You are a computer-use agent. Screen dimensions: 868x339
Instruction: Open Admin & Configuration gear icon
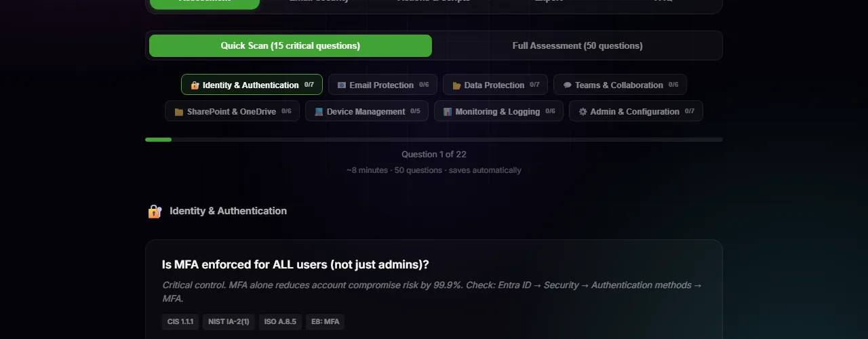pyautogui.click(x=583, y=112)
